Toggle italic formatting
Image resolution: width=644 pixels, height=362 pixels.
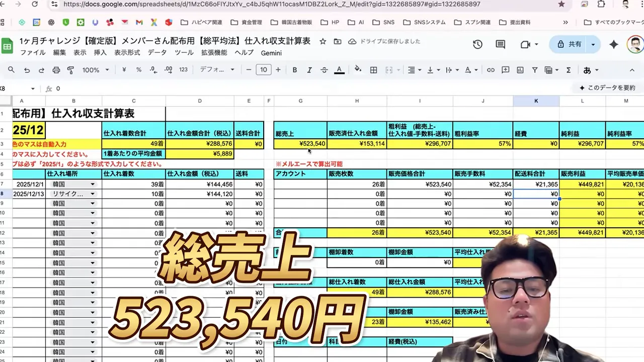[x=309, y=70]
